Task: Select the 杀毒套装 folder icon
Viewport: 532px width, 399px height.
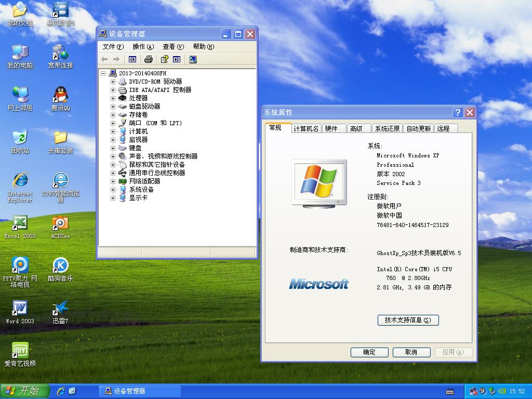Action: point(60,141)
